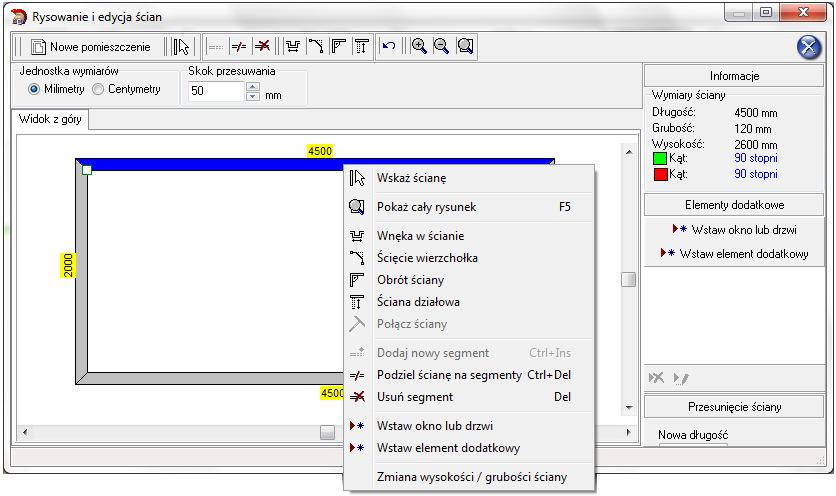Select the Centymetry radio button

click(98, 89)
